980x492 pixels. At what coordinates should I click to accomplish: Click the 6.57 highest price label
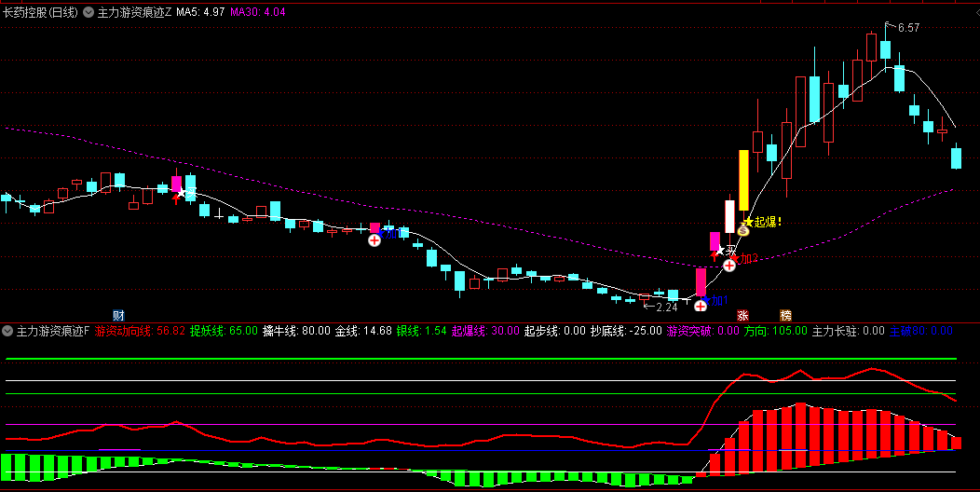[x=909, y=28]
